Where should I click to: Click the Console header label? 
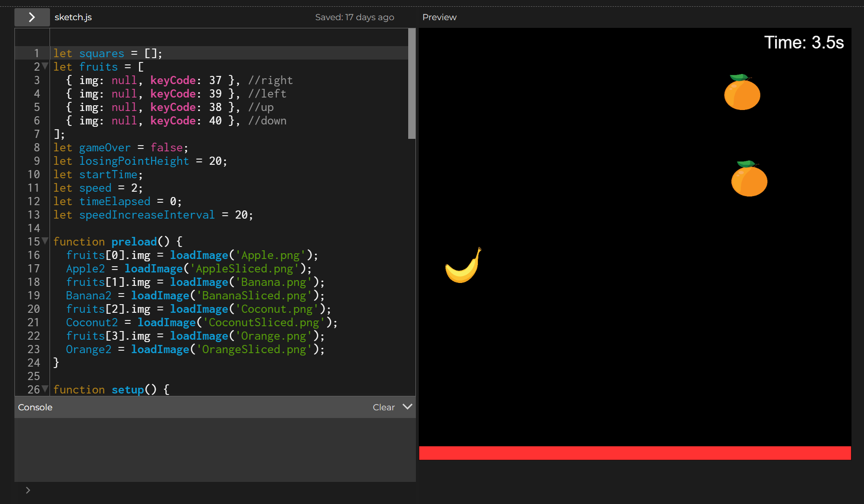(x=35, y=407)
